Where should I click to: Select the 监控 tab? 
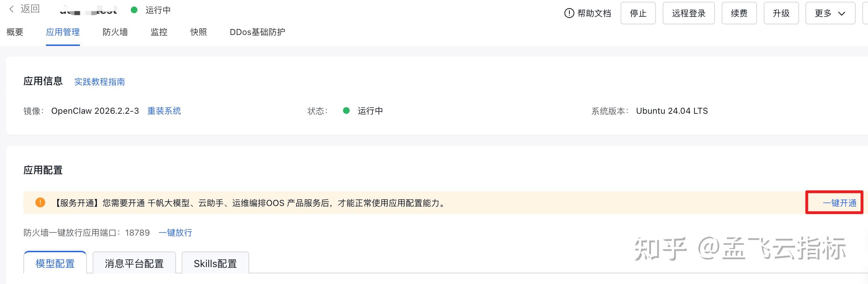click(x=159, y=32)
